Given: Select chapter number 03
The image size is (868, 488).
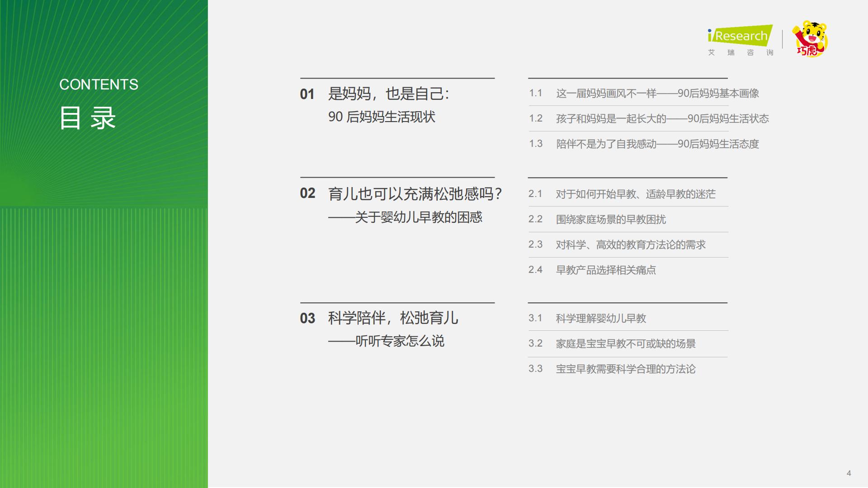Looking at the screenshot, I should pos(307,318).
